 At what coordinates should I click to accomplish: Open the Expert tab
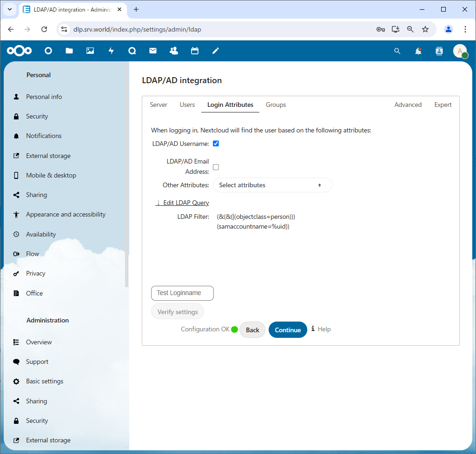tap(443, 105)
